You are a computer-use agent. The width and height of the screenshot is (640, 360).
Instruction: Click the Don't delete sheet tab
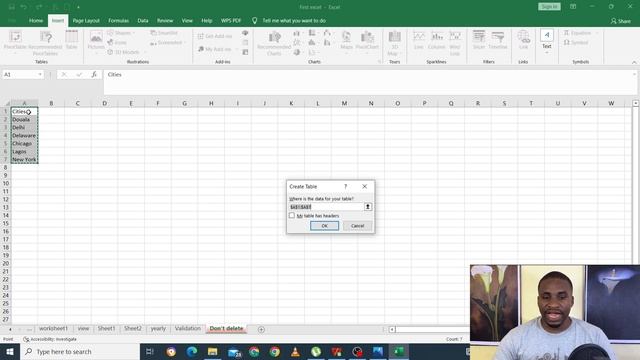(227, 329)
